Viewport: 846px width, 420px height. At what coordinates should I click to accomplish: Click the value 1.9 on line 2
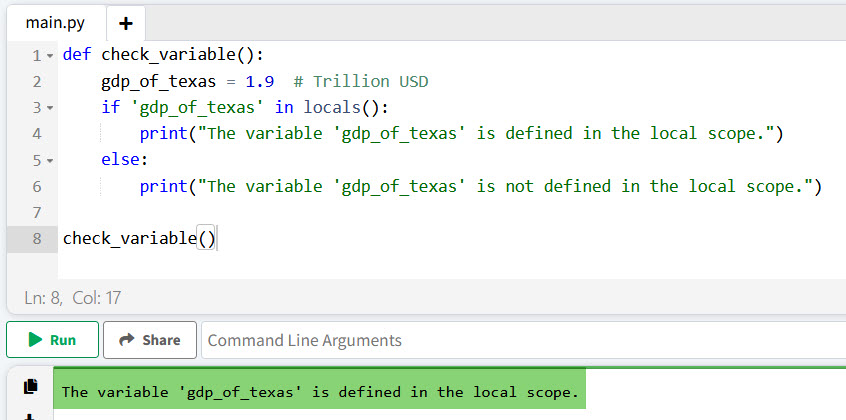[260, 82]
